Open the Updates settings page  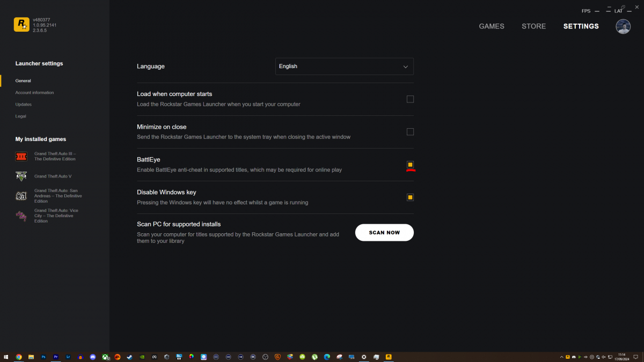pos(23,104)
